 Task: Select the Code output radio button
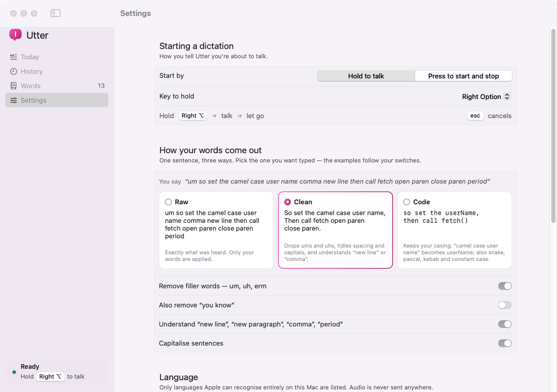tap(407, 202)
